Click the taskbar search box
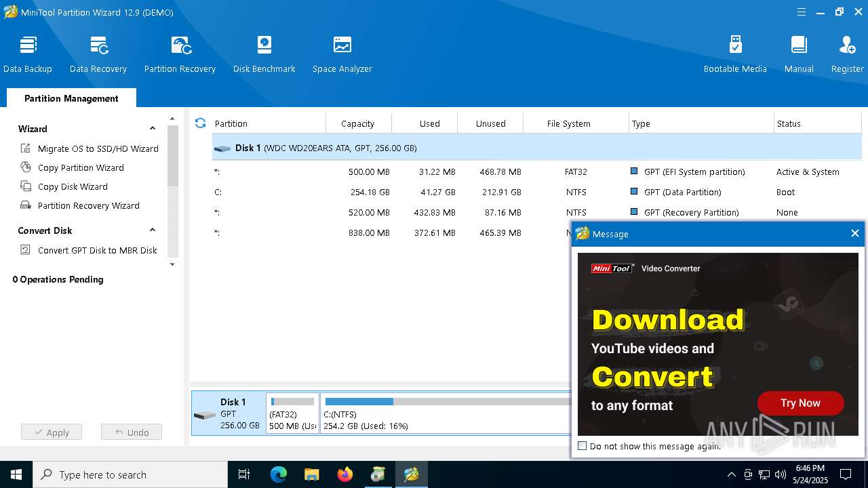 tap(130, 474)
